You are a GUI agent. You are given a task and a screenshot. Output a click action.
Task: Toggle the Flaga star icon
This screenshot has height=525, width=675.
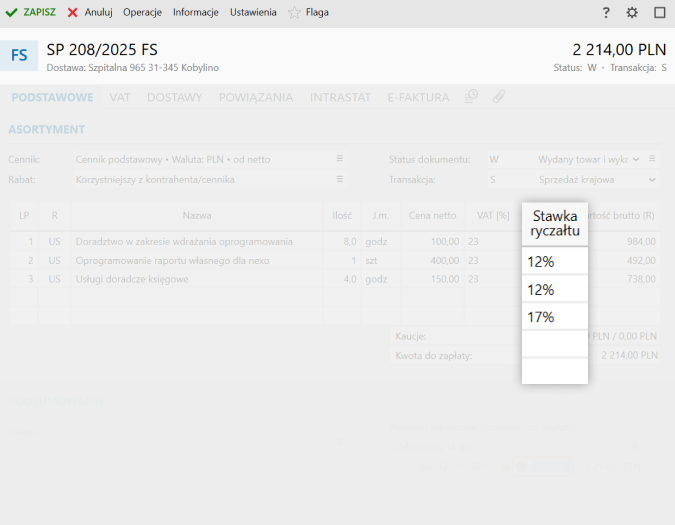click(x=294, y=13)
